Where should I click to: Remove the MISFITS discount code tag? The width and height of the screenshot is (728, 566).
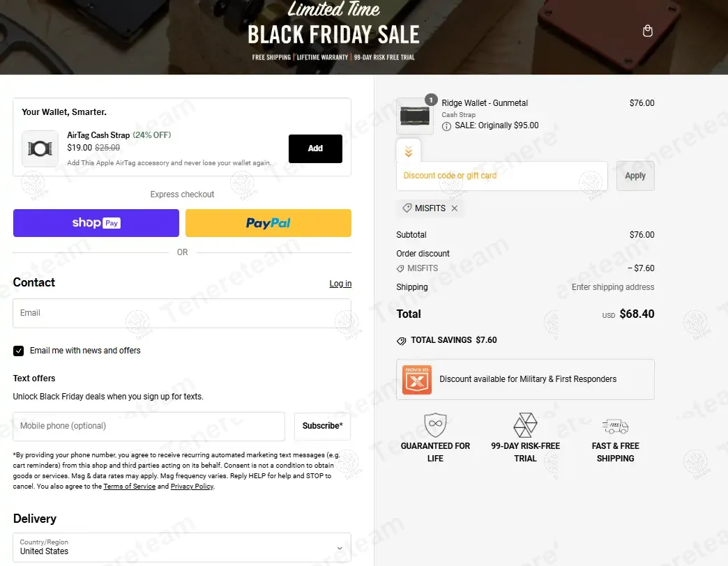click(455, 208)
